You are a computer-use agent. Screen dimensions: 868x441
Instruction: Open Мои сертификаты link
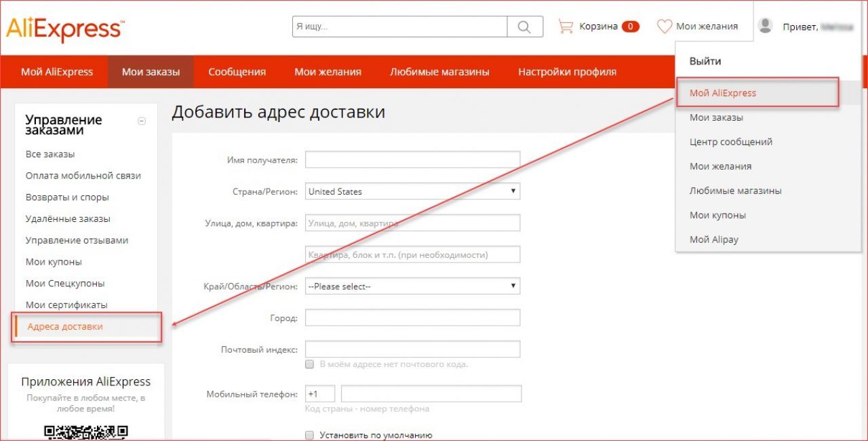click(x=66, y=305)
